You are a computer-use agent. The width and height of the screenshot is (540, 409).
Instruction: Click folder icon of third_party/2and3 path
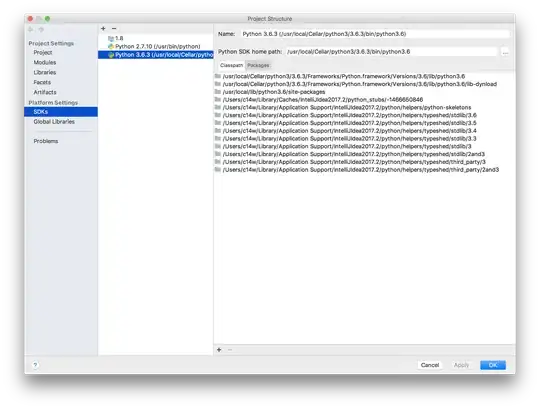click(x=218, y=169)
